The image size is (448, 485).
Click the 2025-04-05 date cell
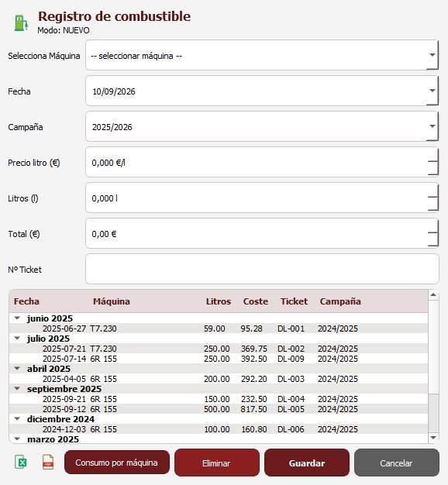click(x=64, y=379)
